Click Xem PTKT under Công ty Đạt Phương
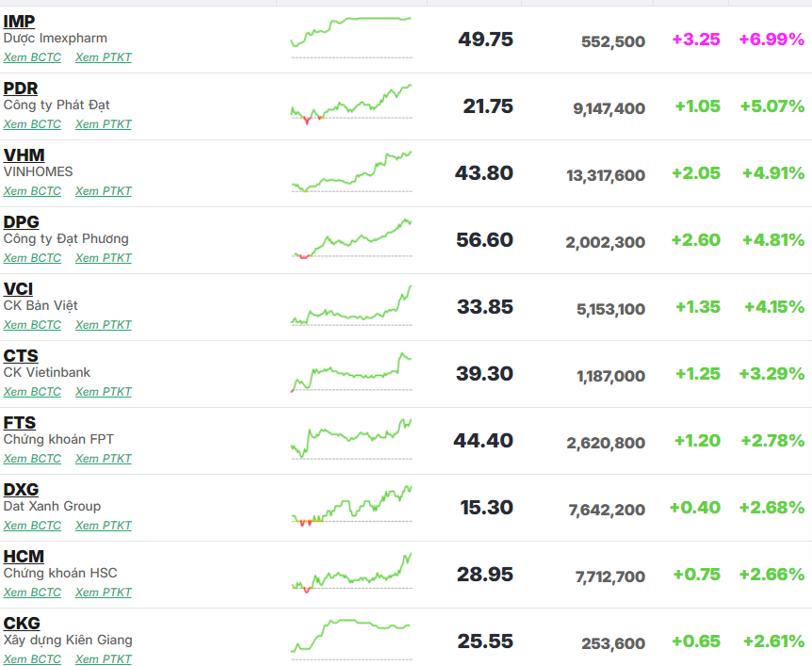The height and width of the screenshot is (666, 812). click(104, 258)
